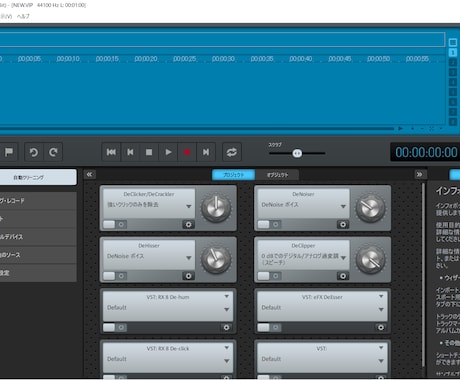The width and height of the screenshot is (460, 380).
Task: Click the flag marker icon in the toolbar
Action: coord(9,152)
